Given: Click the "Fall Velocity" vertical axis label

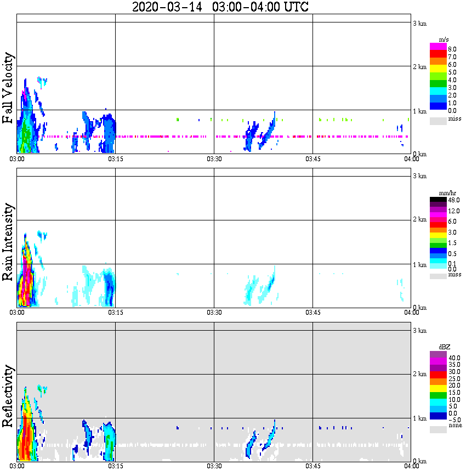Looking at the screenshot, I should coord(8,88).
